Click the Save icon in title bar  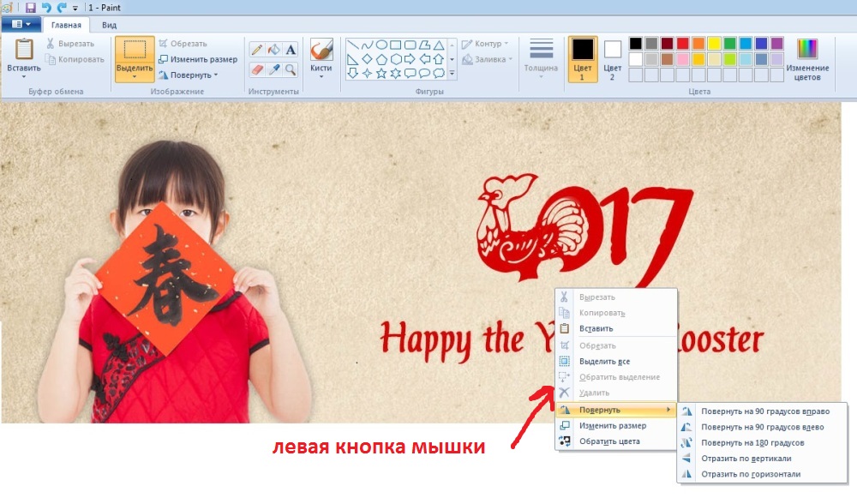(31, 7)
